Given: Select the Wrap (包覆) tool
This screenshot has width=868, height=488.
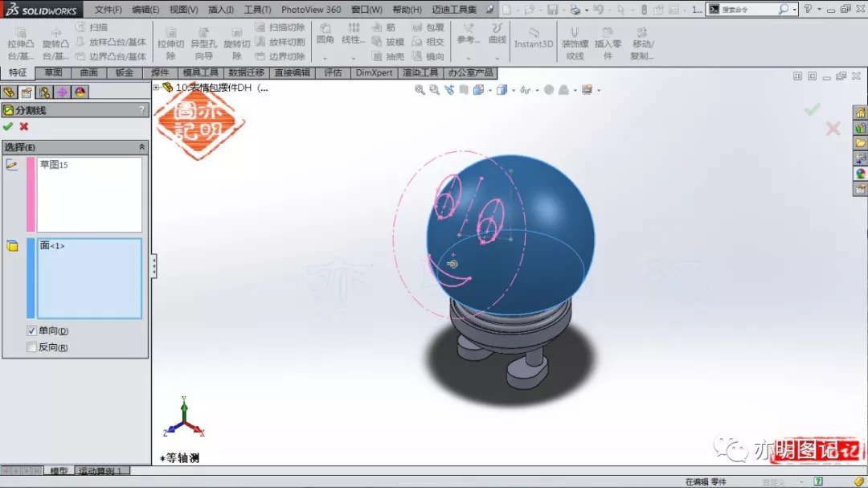Looking at the screenshot, I should pyautogui.click(x=428, y=27).
